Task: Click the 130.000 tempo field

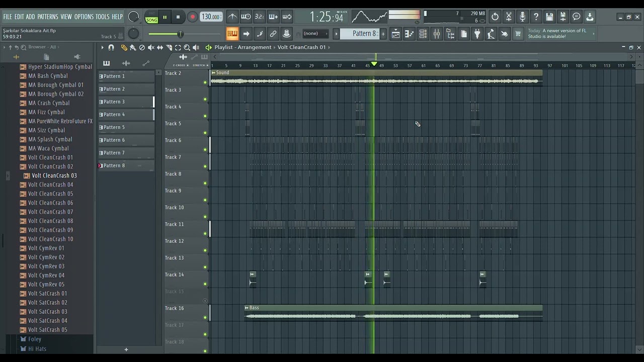Action: point(210,17)
